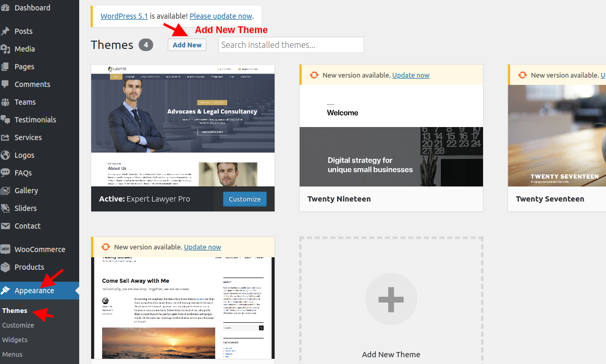The image size is (606, 364).
Task: Select Themes submenu item
Action: 15,311
